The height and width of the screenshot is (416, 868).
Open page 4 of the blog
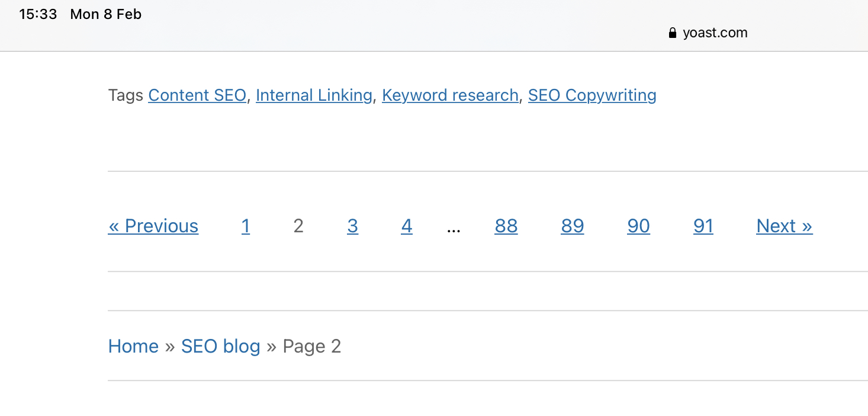[x=407, y=226]
